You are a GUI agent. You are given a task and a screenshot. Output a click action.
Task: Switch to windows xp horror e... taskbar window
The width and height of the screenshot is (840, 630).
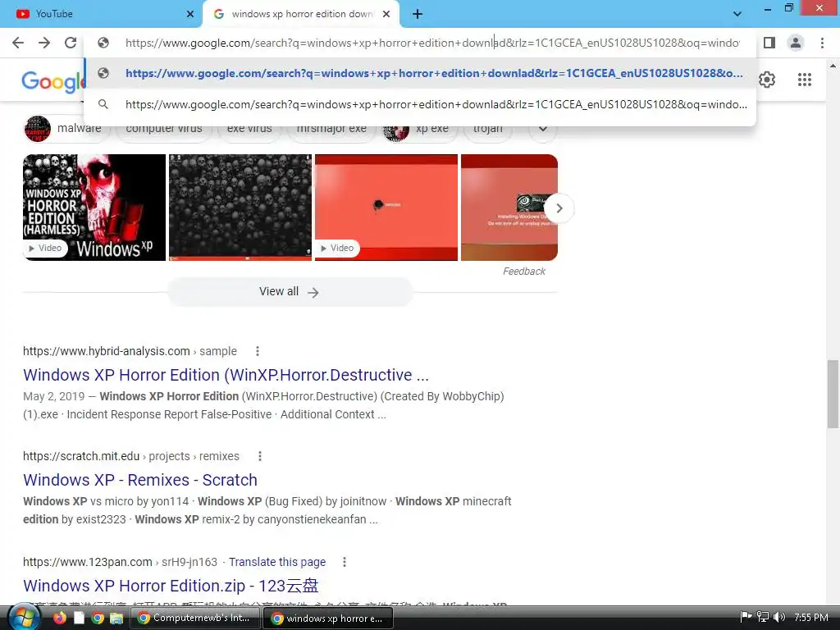328,618
